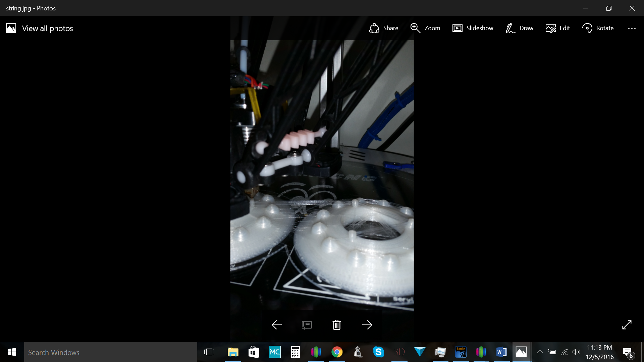Click the Search Windows input box
The image size is (644, 362).
(x=111, y=352)
